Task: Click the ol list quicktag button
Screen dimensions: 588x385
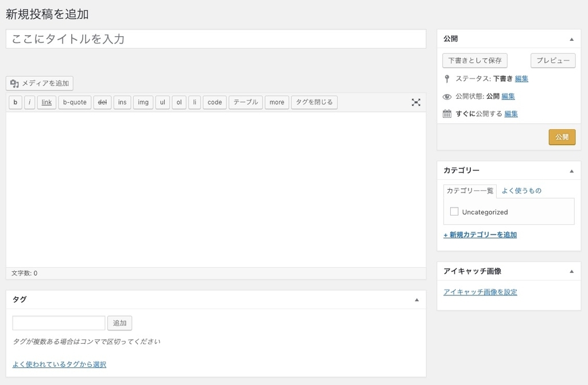Action: pyautogui.click(x=179, y=102)
